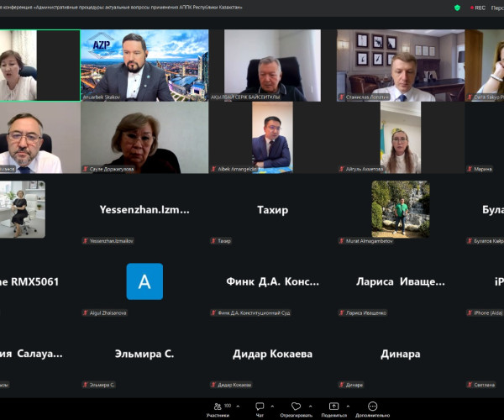
Task: Click muted mic icon beside Aibek Amangeldin
Action: (x=213, y=169)
